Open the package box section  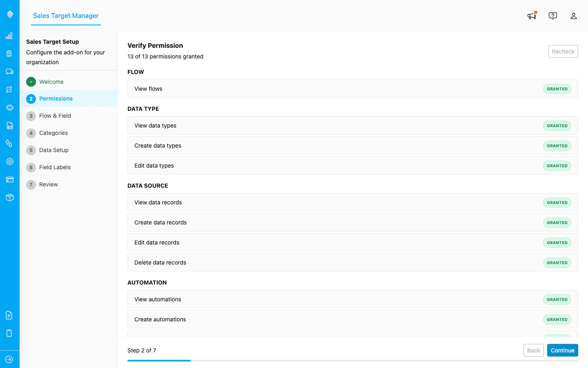click(x=9, y=197)
